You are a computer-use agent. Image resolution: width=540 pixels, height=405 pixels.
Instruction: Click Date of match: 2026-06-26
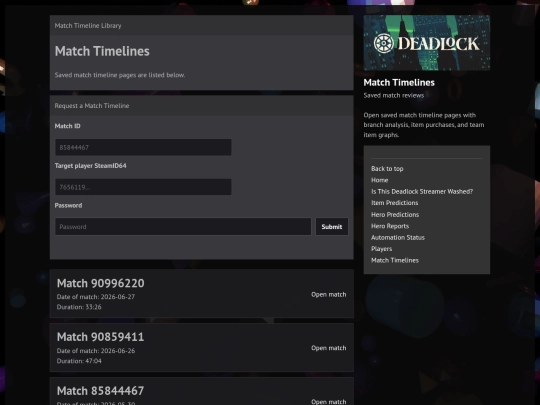click(x=96, y=351)
